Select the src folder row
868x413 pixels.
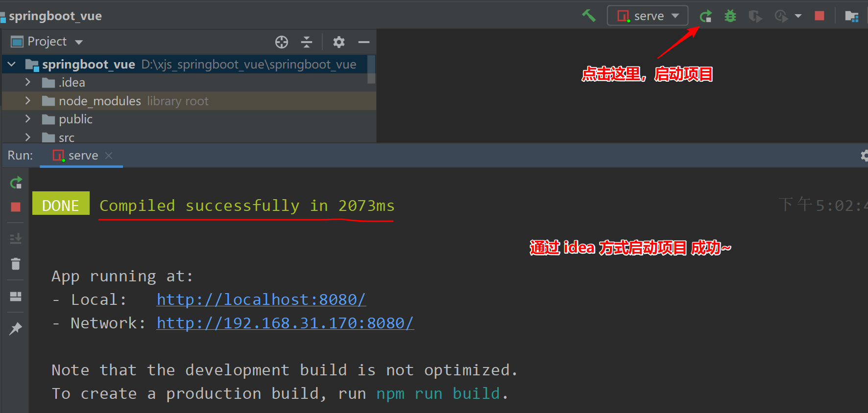[x=189, y=137]
